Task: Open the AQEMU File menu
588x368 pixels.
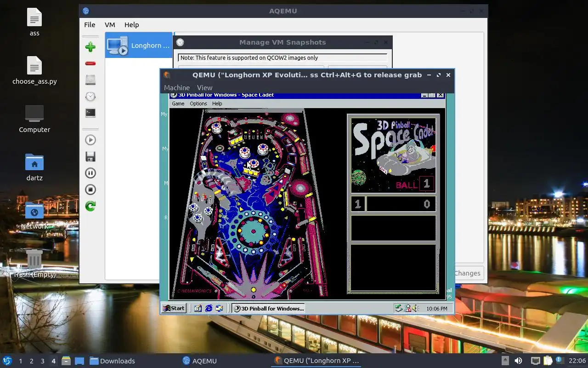Action: click(x=90, y=25)
